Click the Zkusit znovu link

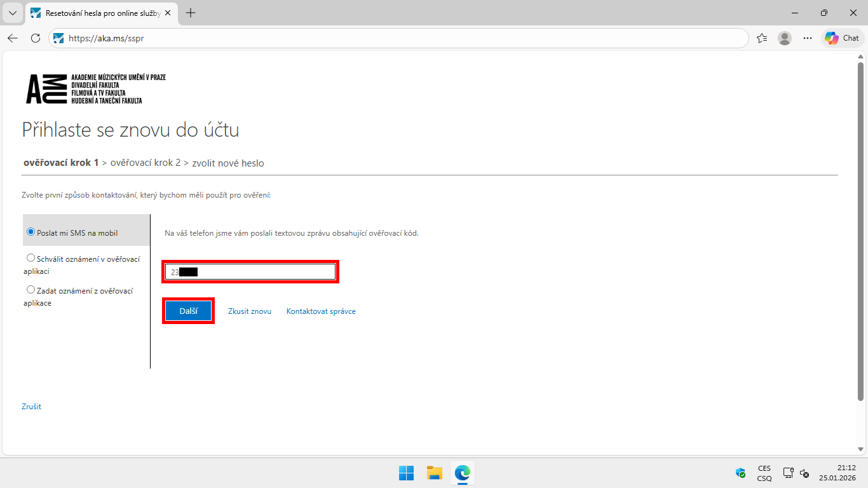point(250,311)
